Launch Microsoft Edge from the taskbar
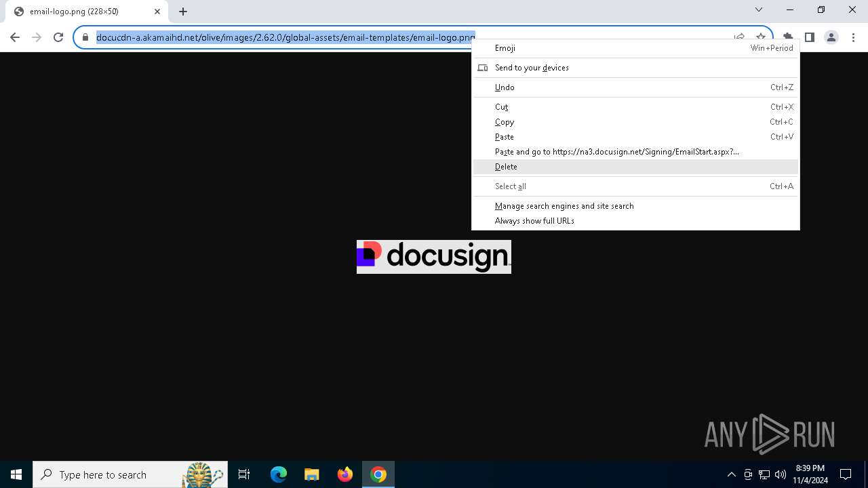This screenshot has width=868, height=488. pos(279,474)
